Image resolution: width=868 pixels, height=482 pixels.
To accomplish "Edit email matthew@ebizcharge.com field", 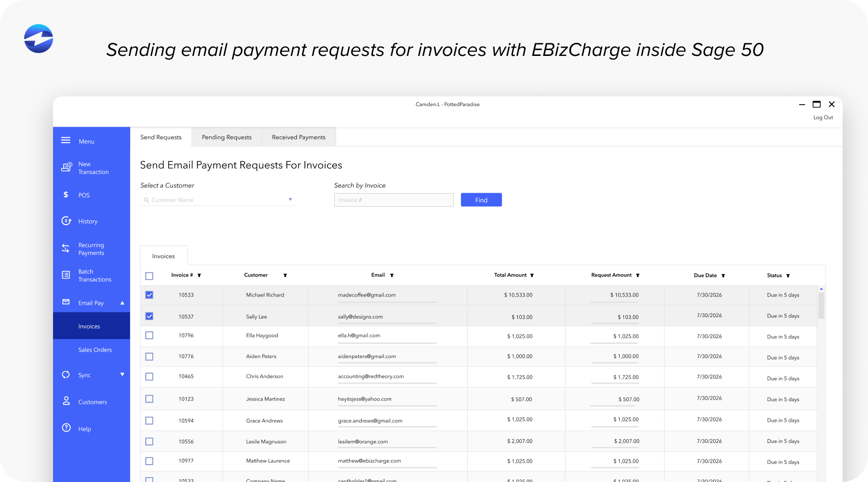I will coord(387,462).
